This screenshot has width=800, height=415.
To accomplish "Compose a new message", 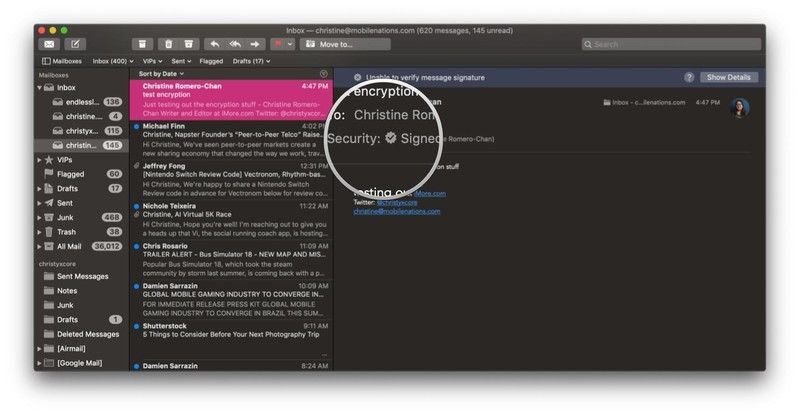I will click(75, 44).
